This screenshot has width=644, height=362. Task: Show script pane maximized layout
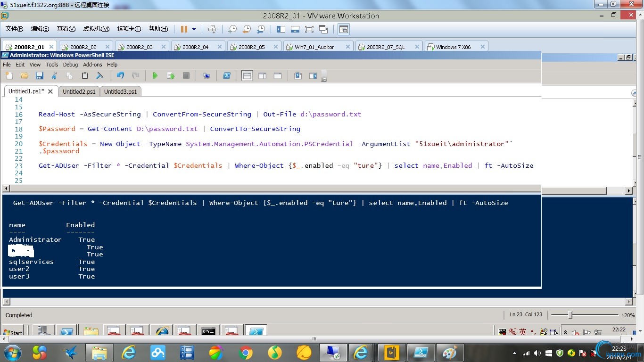pyautogui.click(x=278, y=76)
